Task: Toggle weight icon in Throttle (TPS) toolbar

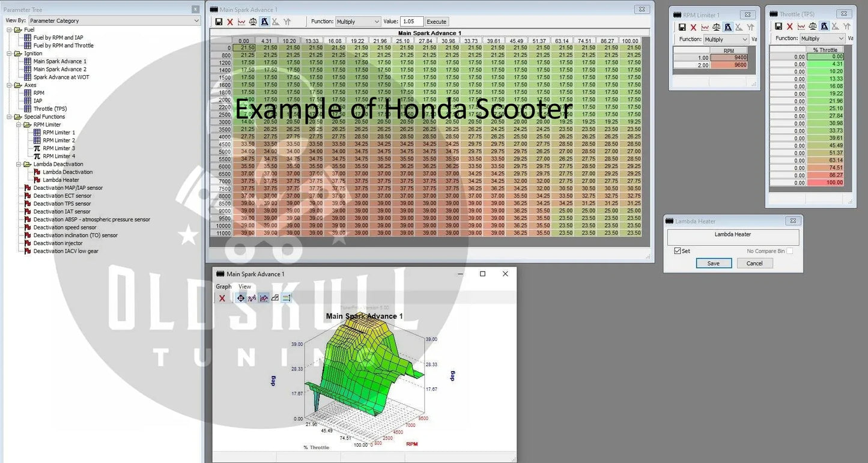Action: (824, 26)
